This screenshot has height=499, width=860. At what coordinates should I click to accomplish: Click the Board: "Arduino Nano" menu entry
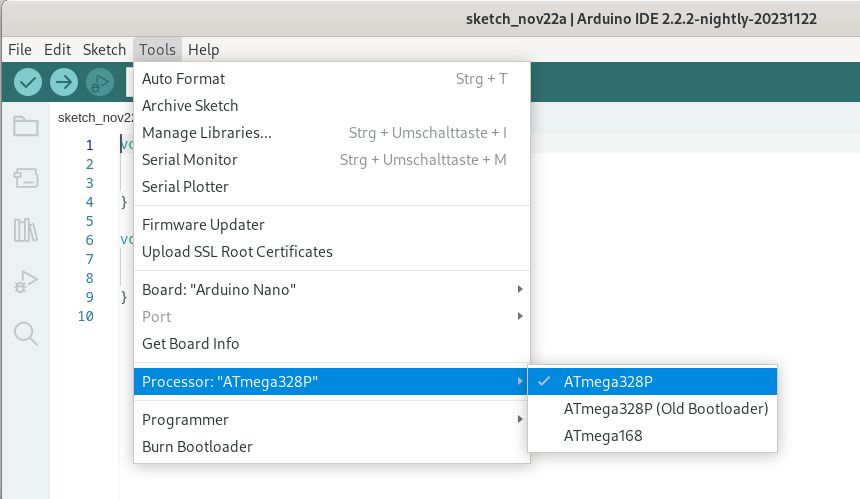[x=332, y=290]
